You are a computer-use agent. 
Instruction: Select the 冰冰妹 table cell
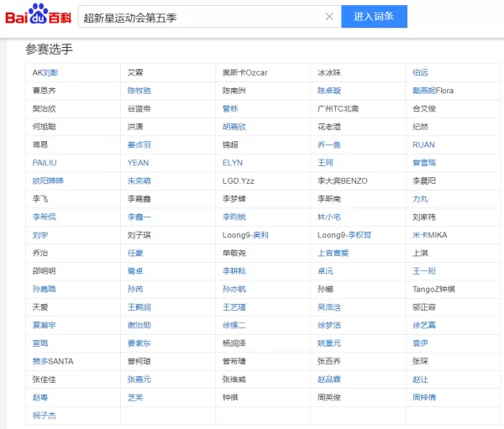[358, 73]
